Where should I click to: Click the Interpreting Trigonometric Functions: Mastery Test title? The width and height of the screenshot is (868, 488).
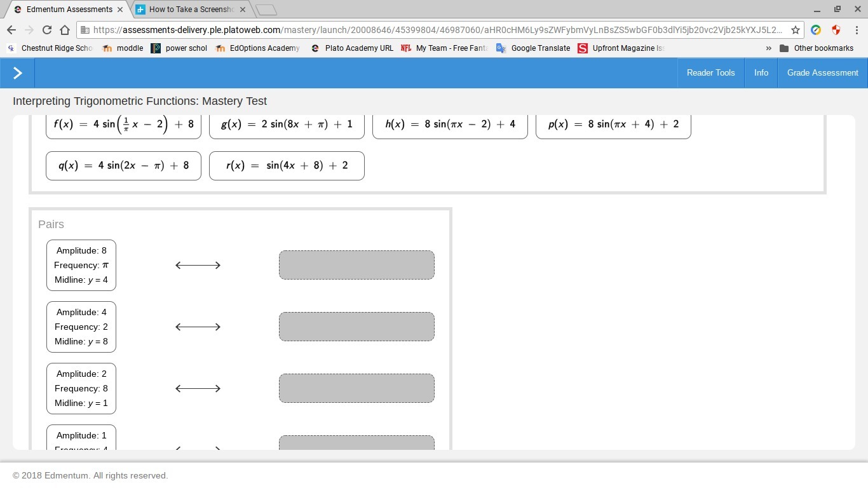tap(140, 101)
